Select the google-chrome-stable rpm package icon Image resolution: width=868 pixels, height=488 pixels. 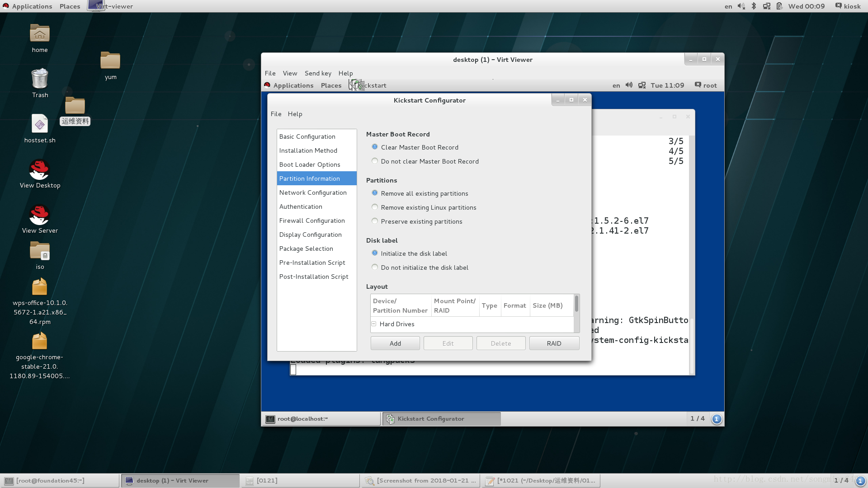40,341
